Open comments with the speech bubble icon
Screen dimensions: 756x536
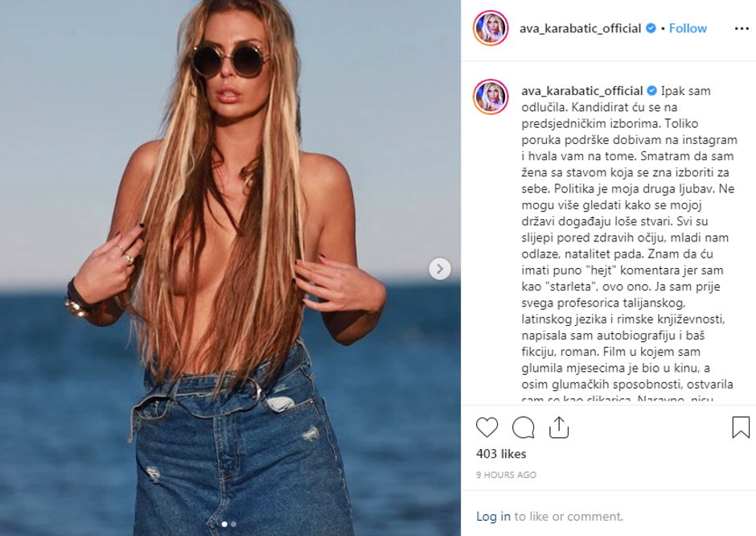pos(523,427)
